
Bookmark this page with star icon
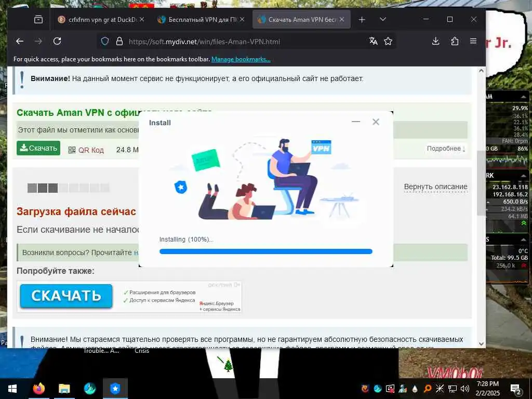point(388,42)
